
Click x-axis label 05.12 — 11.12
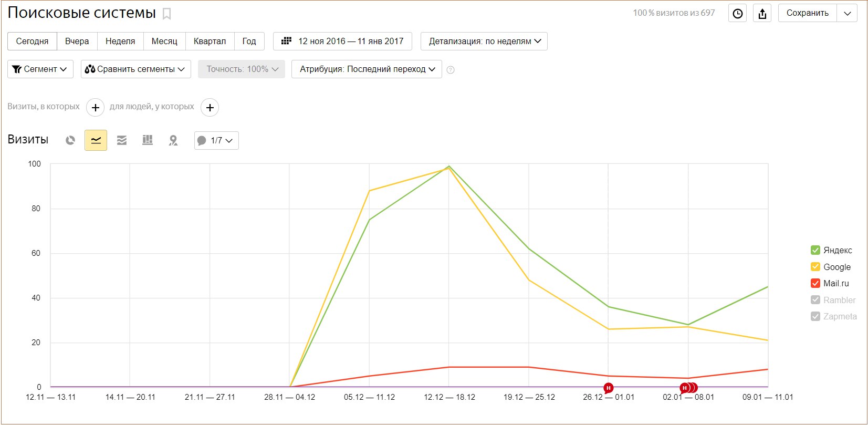[x=370, y=397]
